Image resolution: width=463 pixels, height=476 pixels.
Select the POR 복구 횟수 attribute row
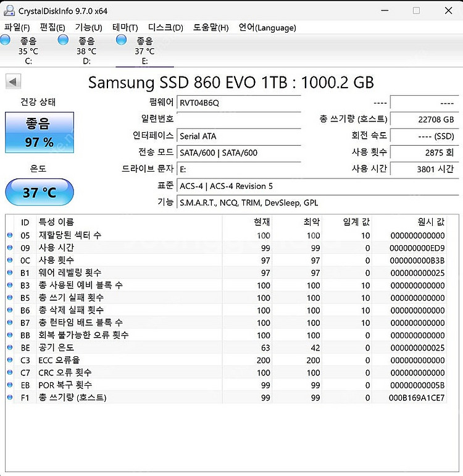[226, 385]
